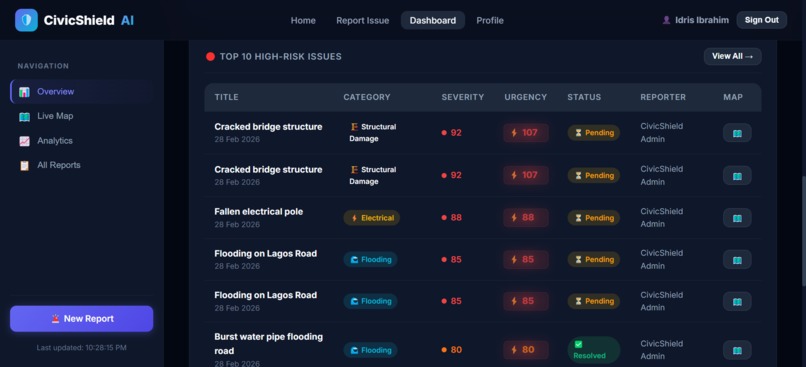Open Analytics from the sidebar
The width and height of the screenshot is (806, 367).
pyautogui.click(x=82, y=141)
